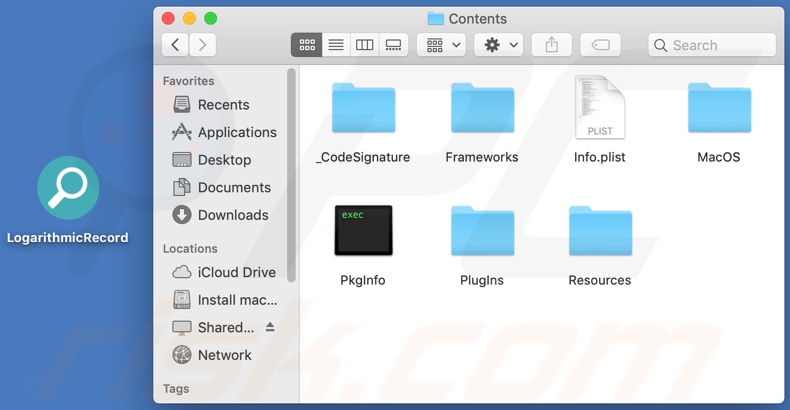Select the Resources folder icon
Viewport: 790px width, 410px height.
click(600, 231)
